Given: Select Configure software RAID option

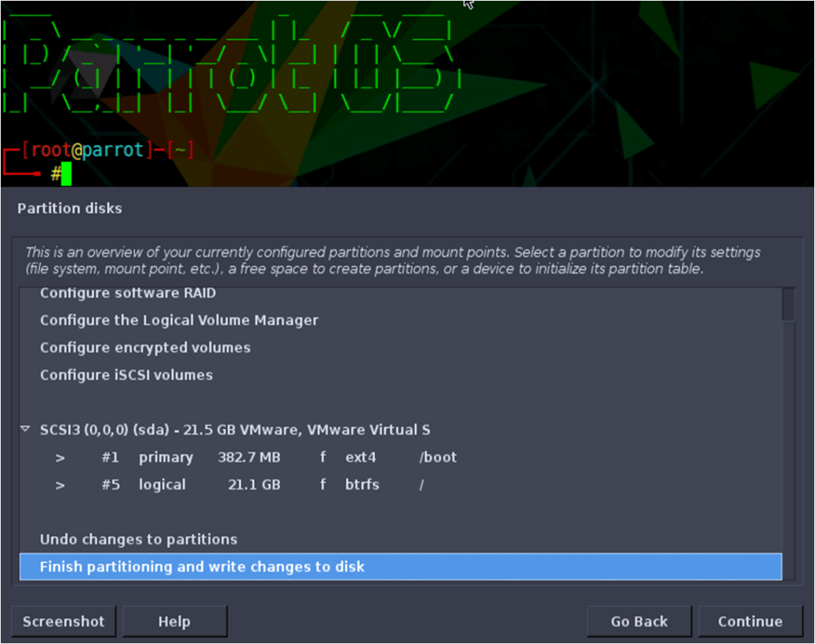Looking at the screenshot, I should (401, 293).
